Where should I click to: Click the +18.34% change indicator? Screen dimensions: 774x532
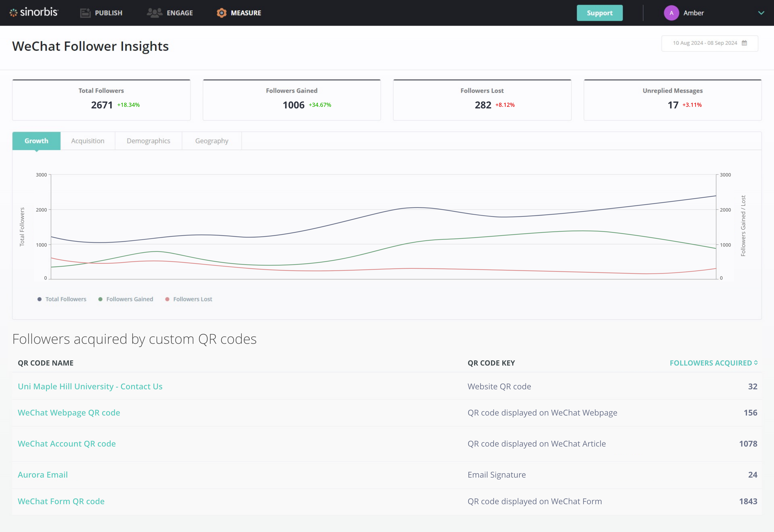point(128,105)
